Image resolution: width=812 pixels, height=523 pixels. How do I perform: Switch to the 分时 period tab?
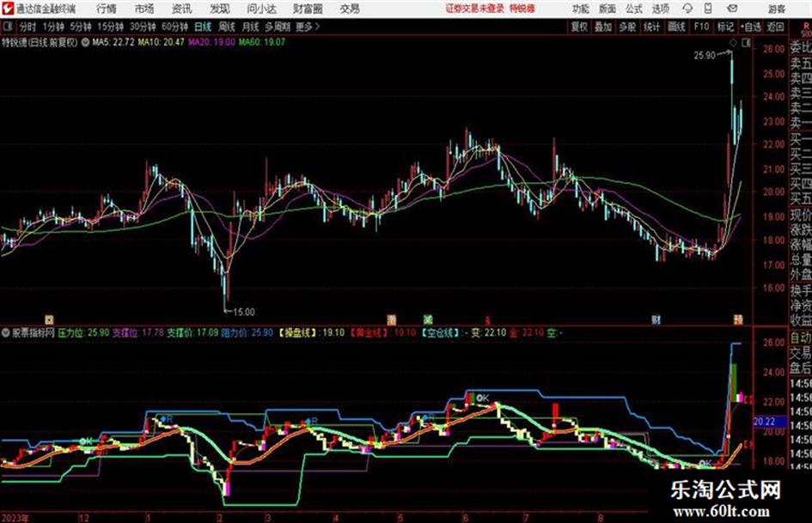tap(27, 27)
